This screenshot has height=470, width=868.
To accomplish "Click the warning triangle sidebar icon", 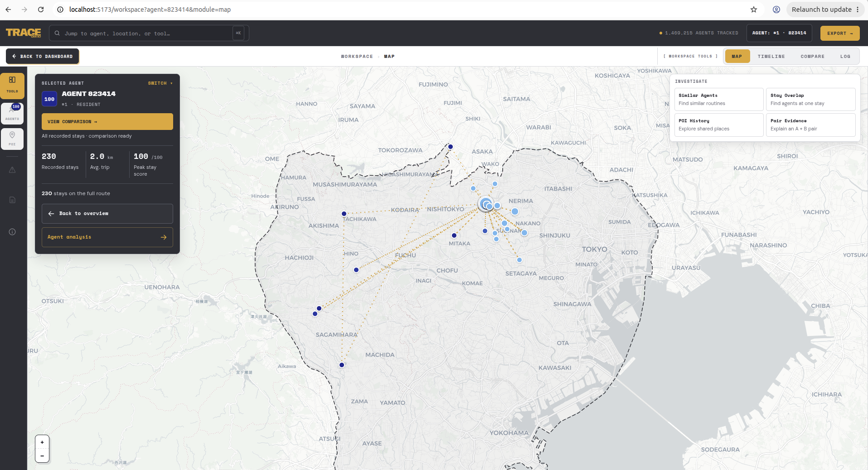I will (12, 170).
